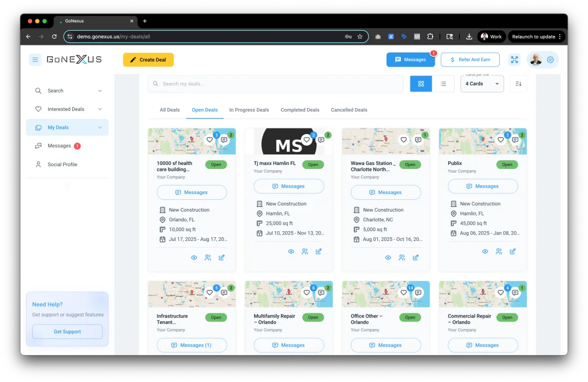
Task: Favorite the Infrastructure Tenant deal
Action: [x=210, y=292]
